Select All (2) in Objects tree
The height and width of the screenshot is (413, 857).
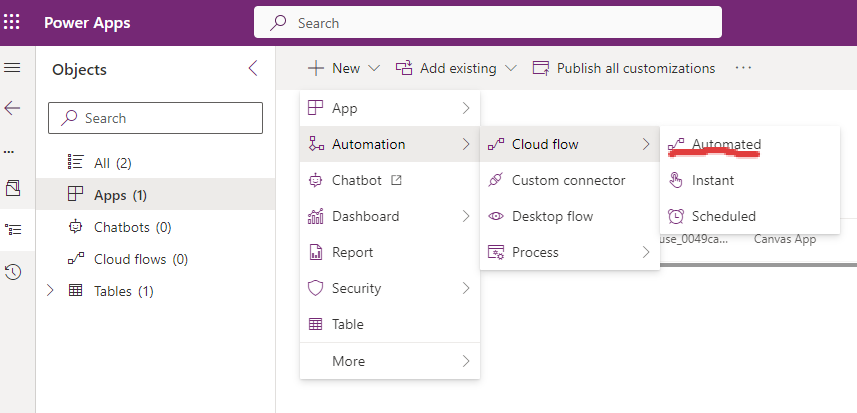tap(155, 163)
